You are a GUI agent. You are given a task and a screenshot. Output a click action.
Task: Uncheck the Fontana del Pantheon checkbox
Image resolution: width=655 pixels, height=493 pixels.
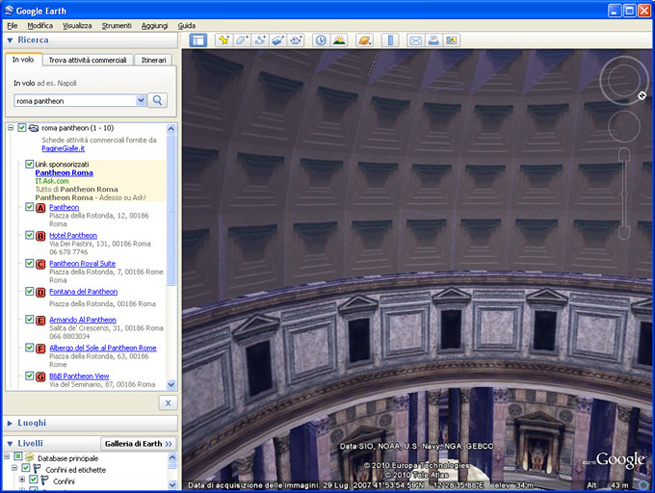coord(29,291)
